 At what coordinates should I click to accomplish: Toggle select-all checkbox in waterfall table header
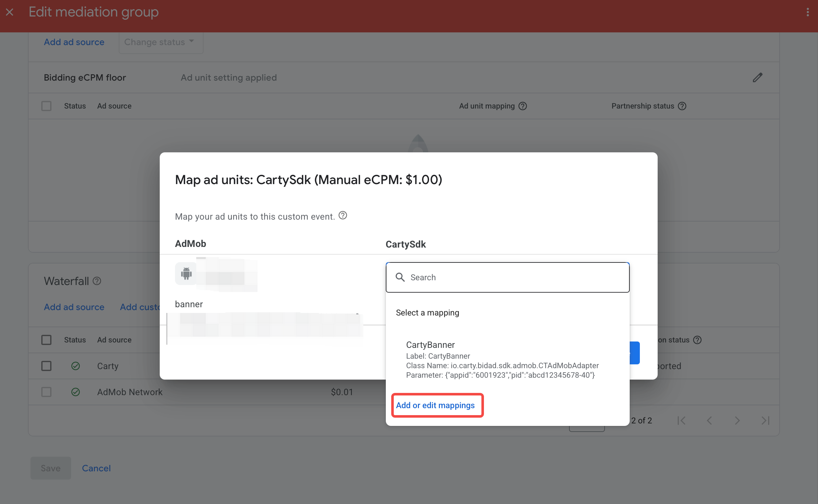tap(46, 340)
